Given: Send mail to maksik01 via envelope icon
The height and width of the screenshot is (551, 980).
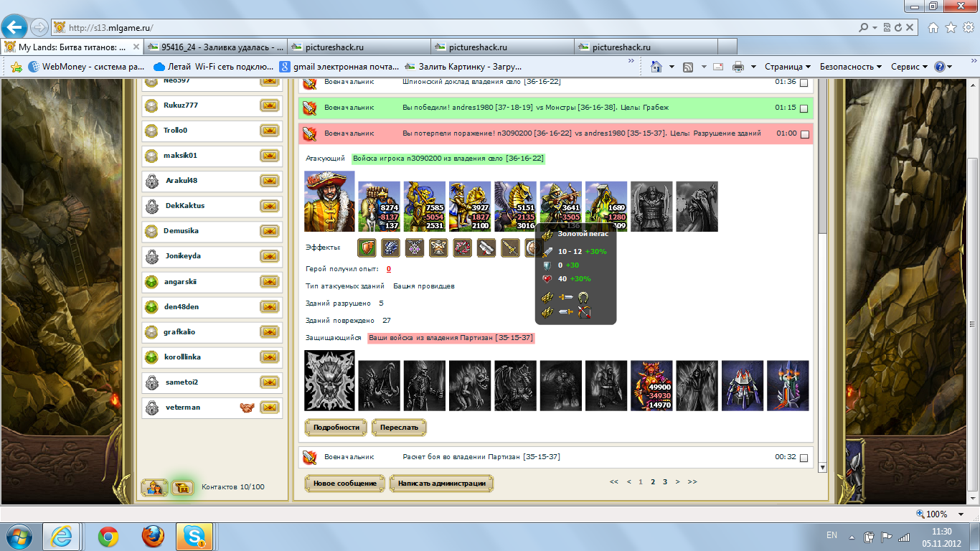Looking at the screenshot, I should pos(269,156).
